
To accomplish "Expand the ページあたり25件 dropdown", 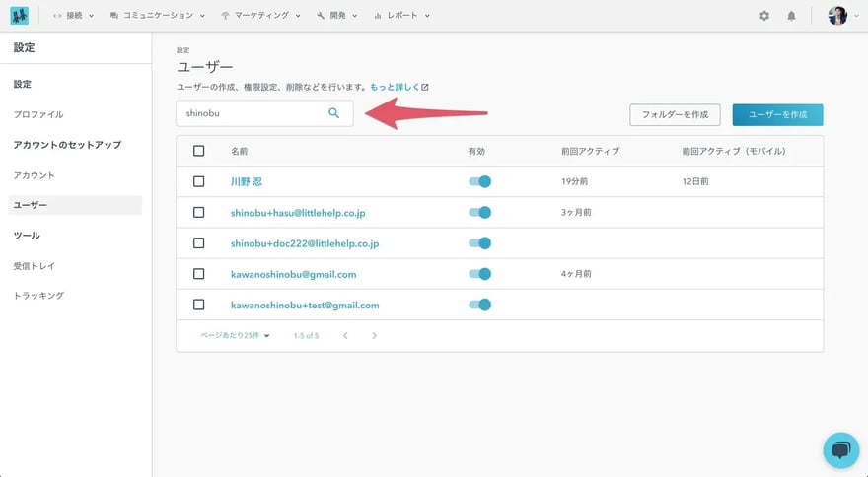I will 236,336.
